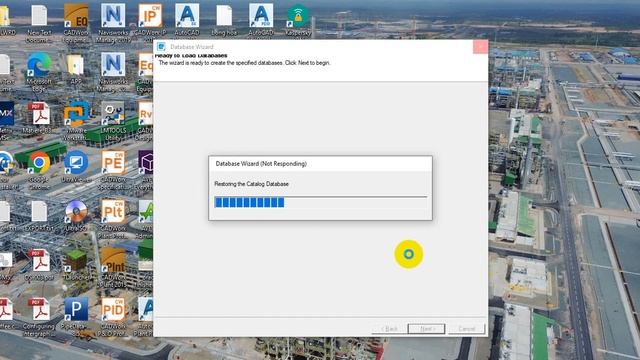Click the Back button in Database Wizard
640x360 pixels.
pos(389,329)
